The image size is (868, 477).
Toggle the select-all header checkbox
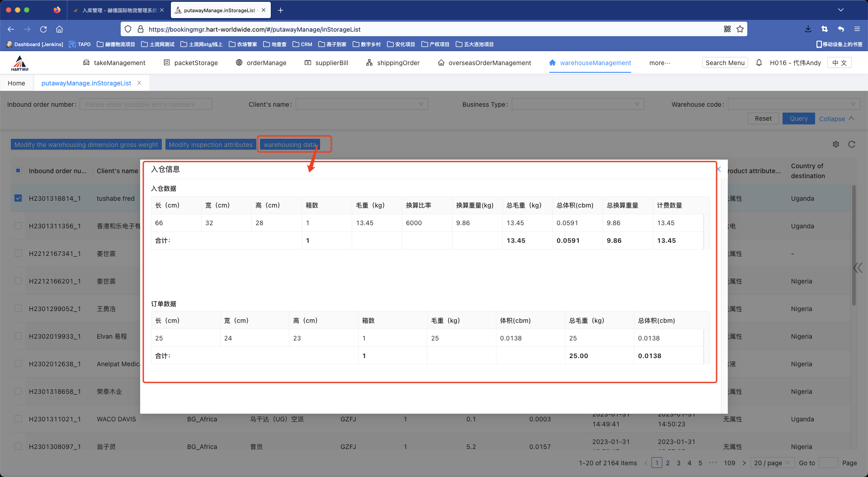point(18,170)
